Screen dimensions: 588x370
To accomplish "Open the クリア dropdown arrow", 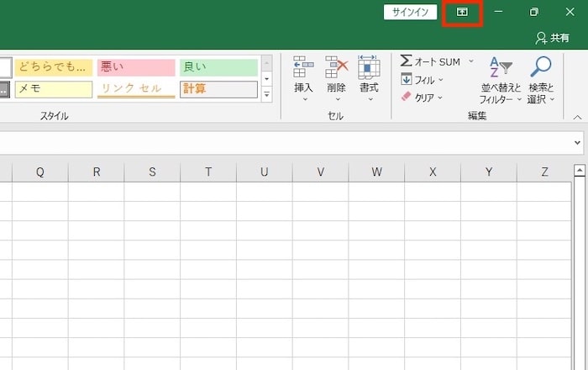I will pos(440,98).
